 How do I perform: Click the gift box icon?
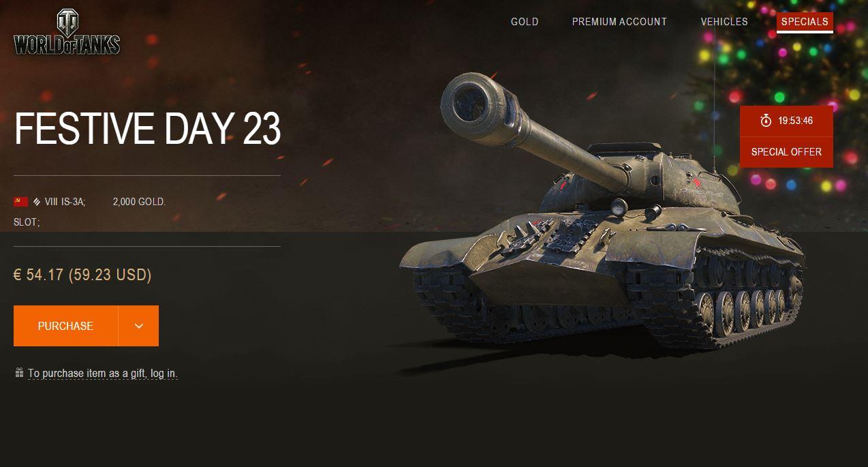[19, 373]
